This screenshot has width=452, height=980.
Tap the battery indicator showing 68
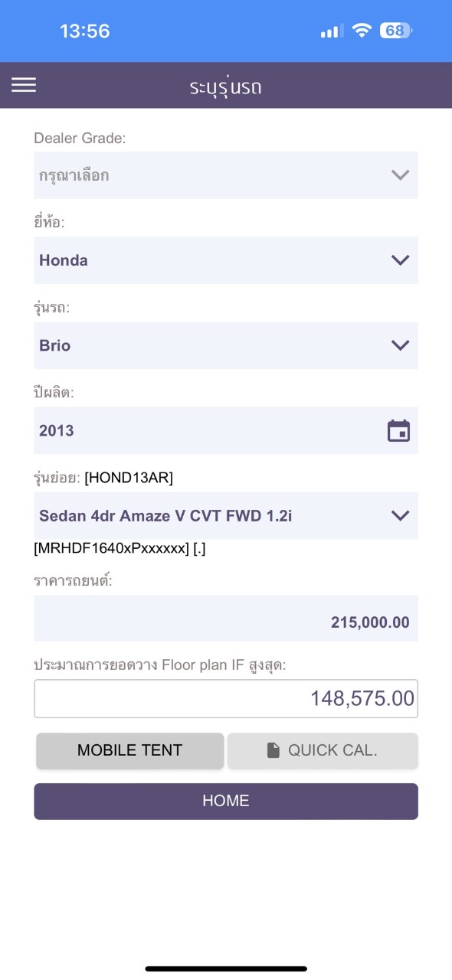coord(396,31)
